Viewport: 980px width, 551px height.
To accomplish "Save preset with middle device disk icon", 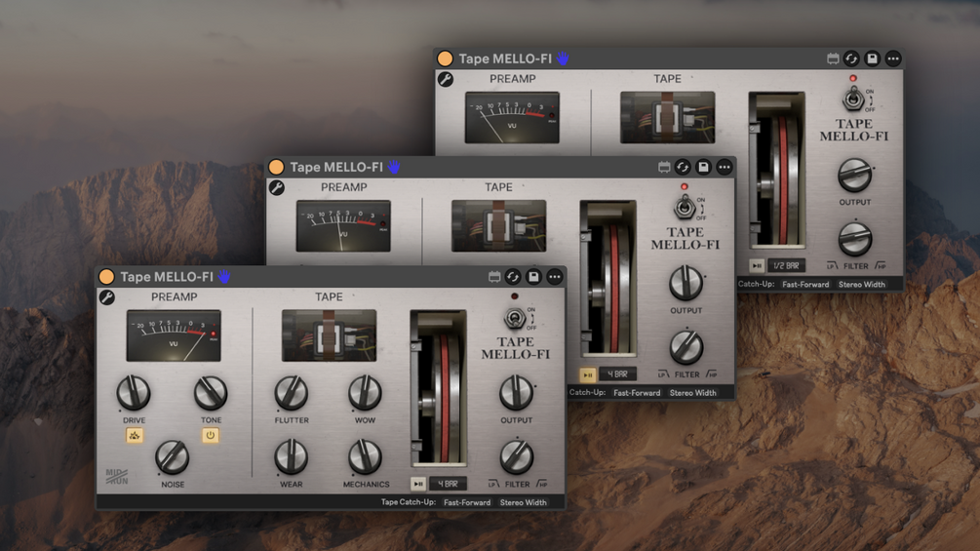I will click(703, 167).
